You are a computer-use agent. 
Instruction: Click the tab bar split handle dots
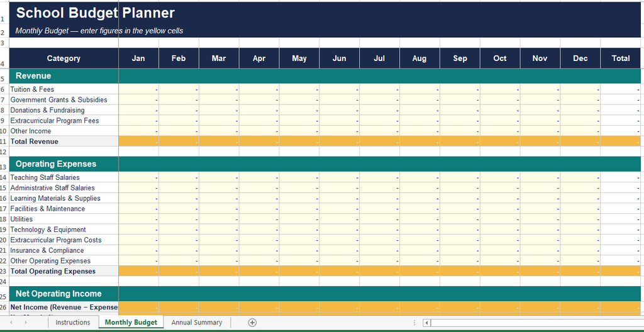point(414,323)
